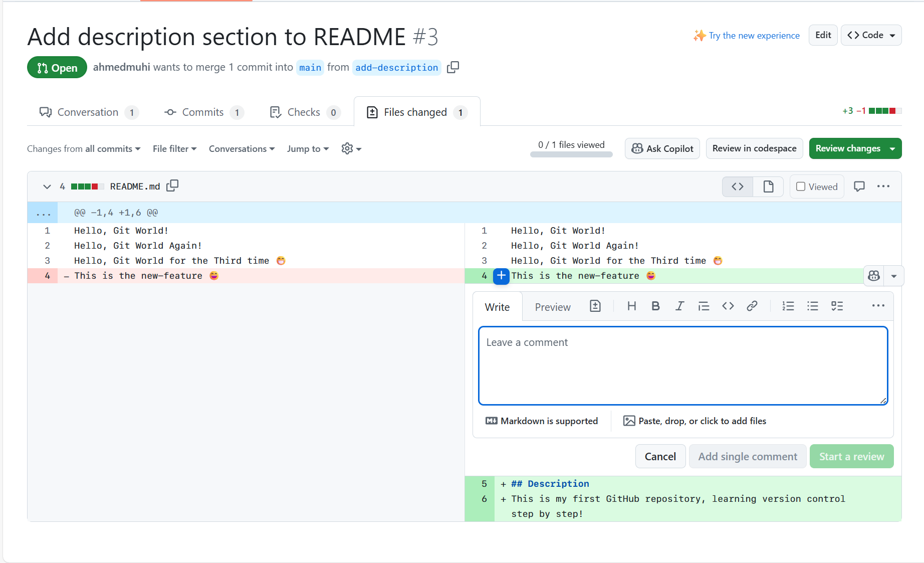This screenshot has width=924, height=563.
Task: Copy the add-description branch name
Action: click(x=453, y=67)
